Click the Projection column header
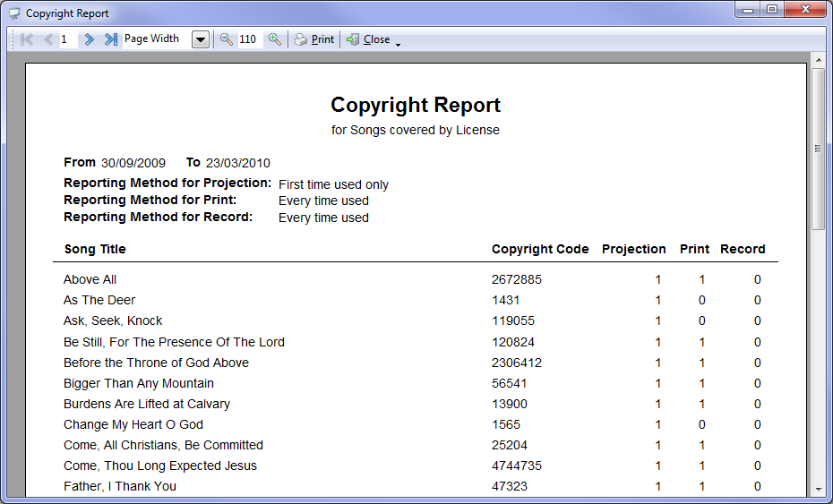The width and height of the screenshot is (833, 504). click(634, 249)
